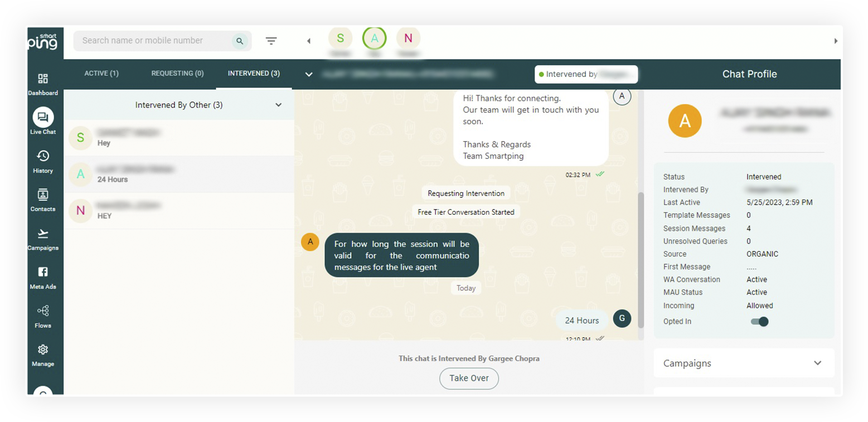Click the left arrow of contact carousel

[309, 41]
